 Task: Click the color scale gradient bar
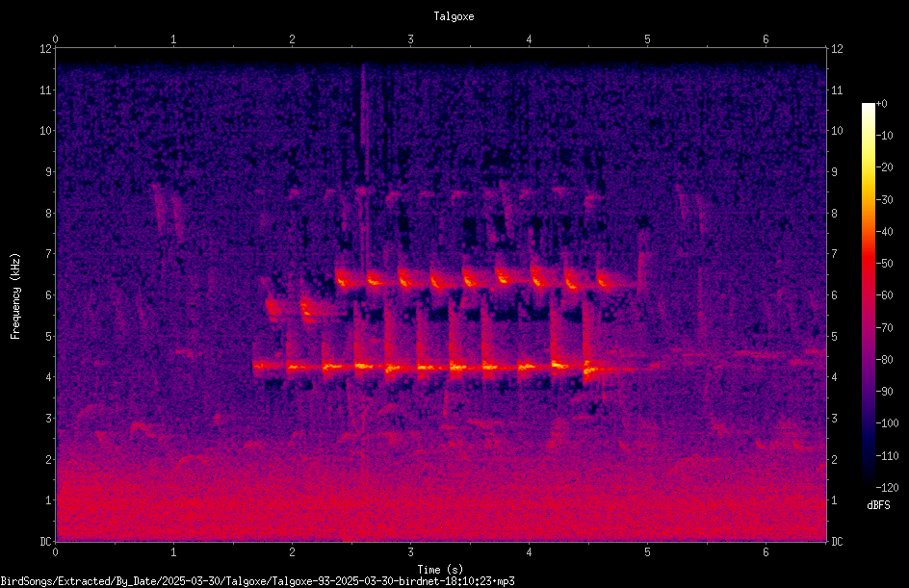pyautogui.click(x=868, y=294)
